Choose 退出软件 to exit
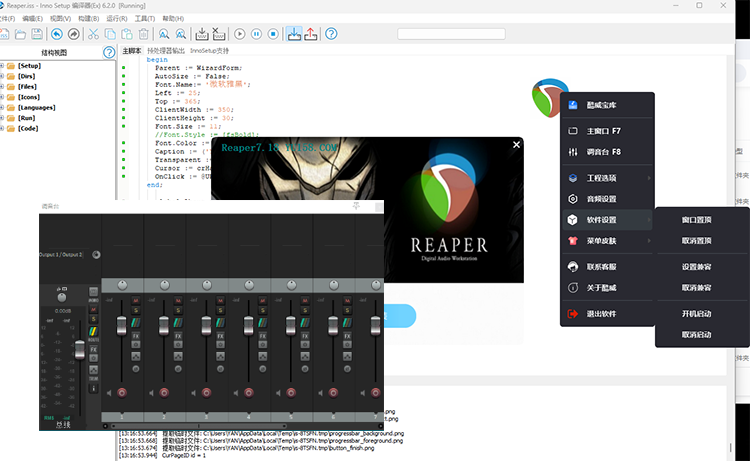This screenshot has width=750, height=461. tap(607, 314)
